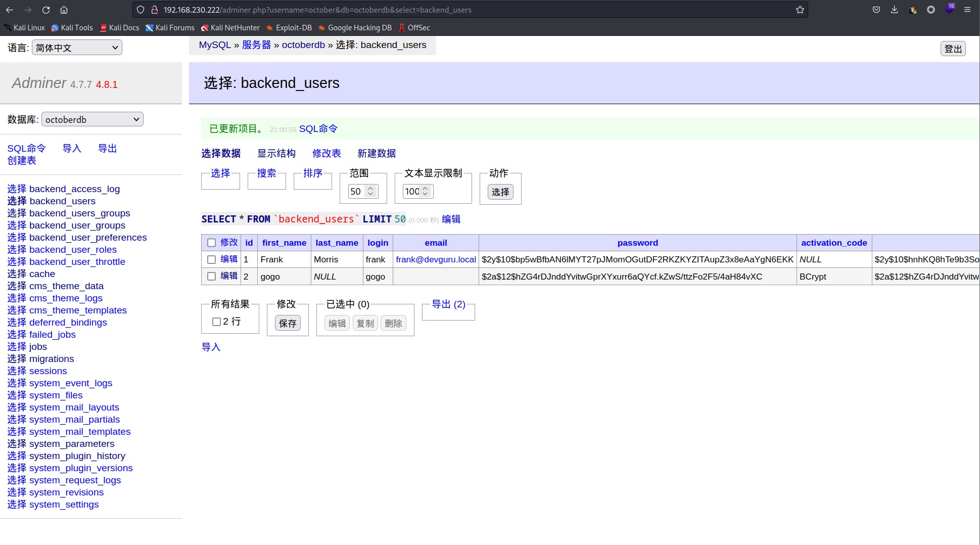Screen dimensions: 980x545
Task: Click the 登出 logout button
Action: 953,49
